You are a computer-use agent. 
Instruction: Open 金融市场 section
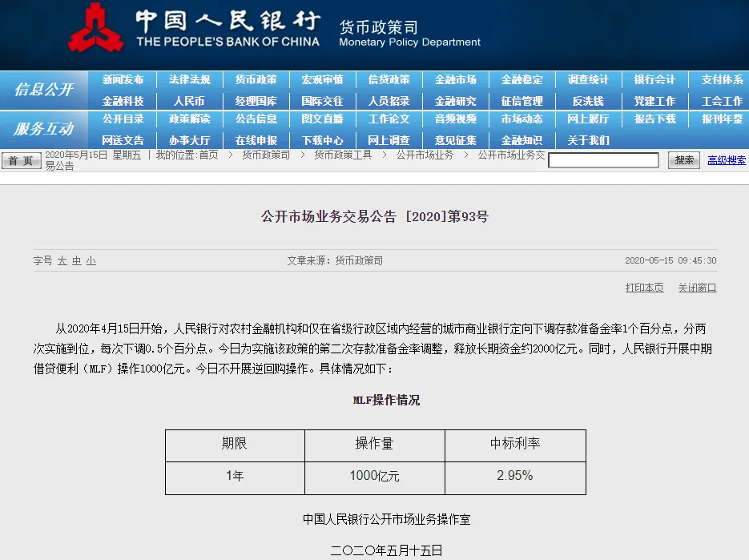pos(455,80)
